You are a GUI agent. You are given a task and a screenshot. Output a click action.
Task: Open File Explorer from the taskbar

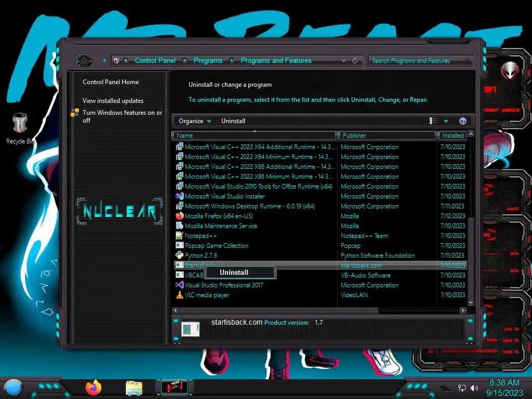tap(134, 388)
